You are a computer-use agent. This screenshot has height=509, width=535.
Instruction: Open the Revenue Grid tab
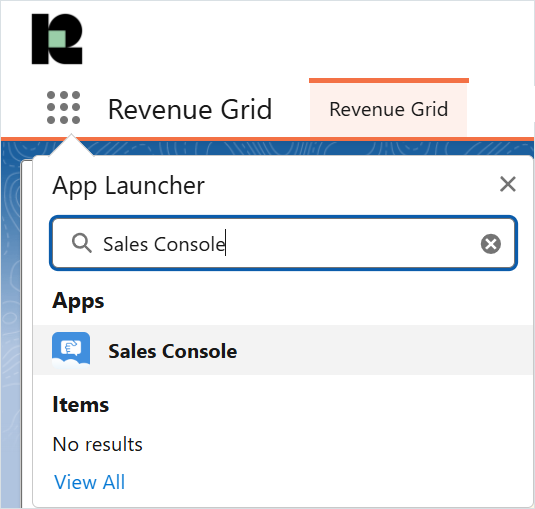point(389,110)
